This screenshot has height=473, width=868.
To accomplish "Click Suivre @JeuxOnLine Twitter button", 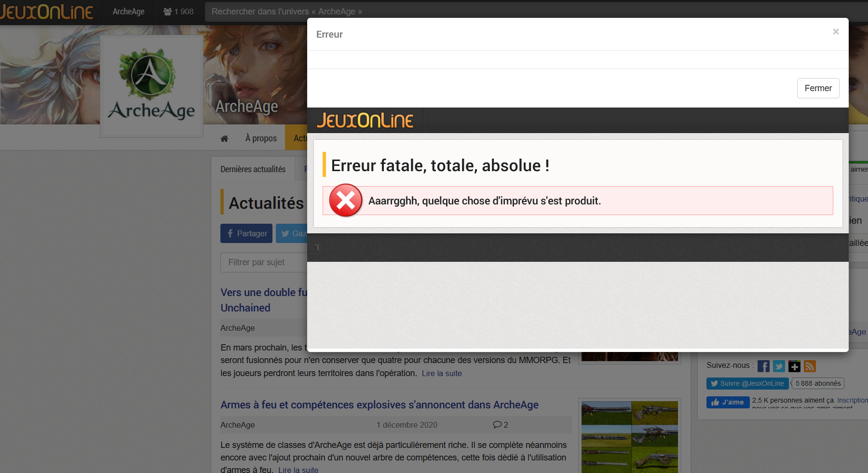I will point(747,383).
